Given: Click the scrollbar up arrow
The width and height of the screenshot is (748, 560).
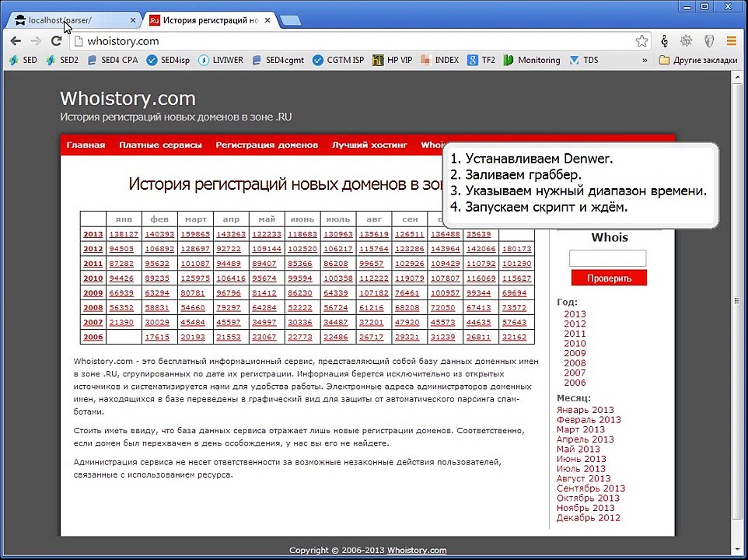Looking at the screenshot, I should tap(738, 77).
